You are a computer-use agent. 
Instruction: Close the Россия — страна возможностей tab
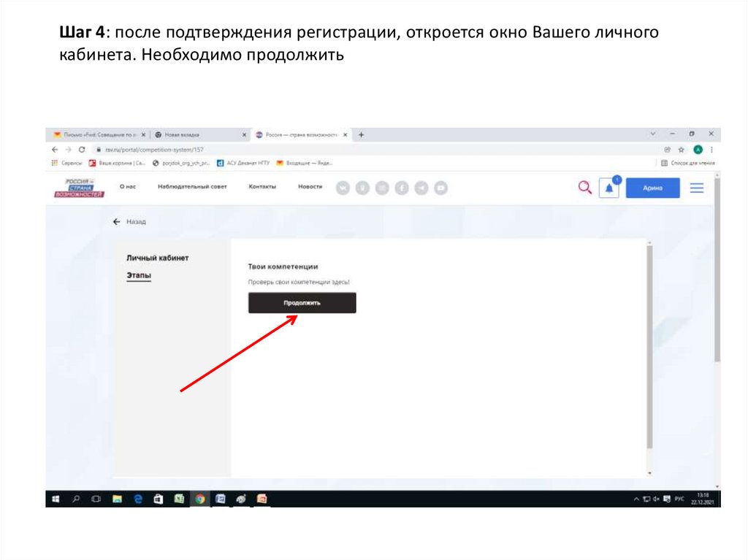click(x=345, y=135)
